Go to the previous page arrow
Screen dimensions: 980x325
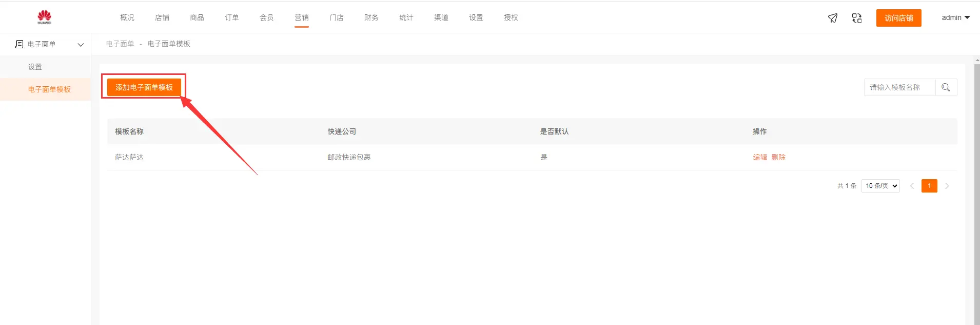coord(912,186)
